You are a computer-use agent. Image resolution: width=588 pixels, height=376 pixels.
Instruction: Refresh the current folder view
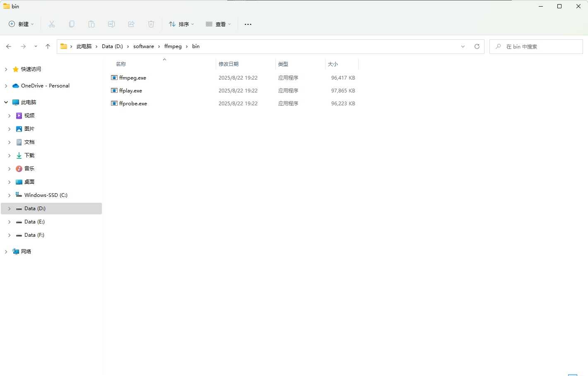(x=477, y=46)
